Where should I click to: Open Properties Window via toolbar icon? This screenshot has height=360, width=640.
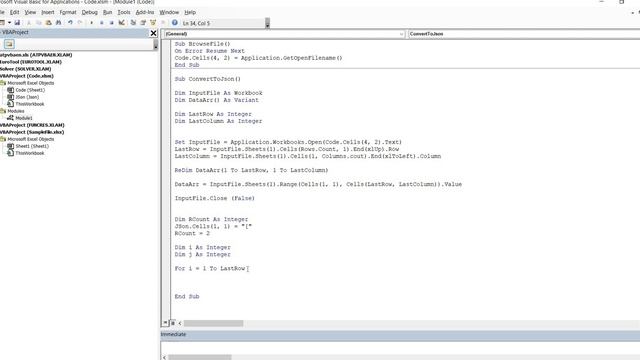tap(143, 23)
